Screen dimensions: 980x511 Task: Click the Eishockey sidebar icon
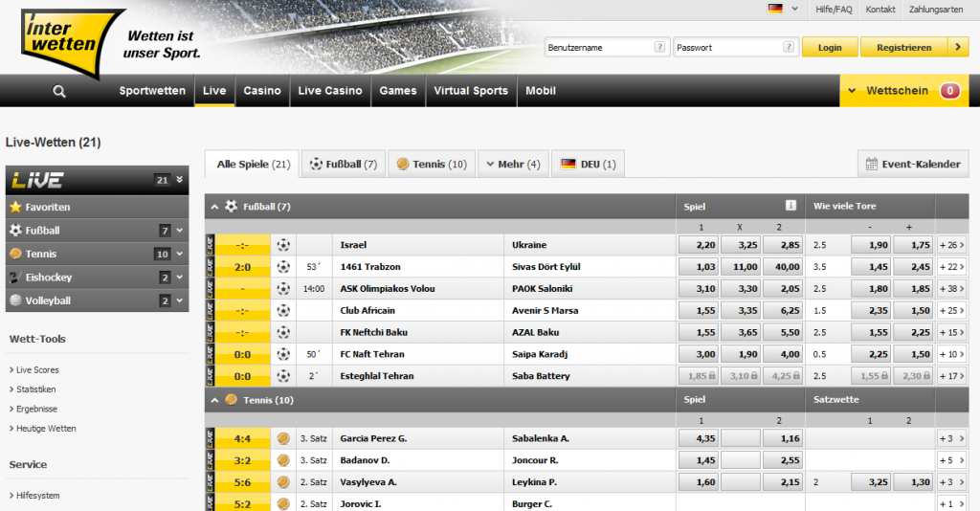[x=15, y=277]
